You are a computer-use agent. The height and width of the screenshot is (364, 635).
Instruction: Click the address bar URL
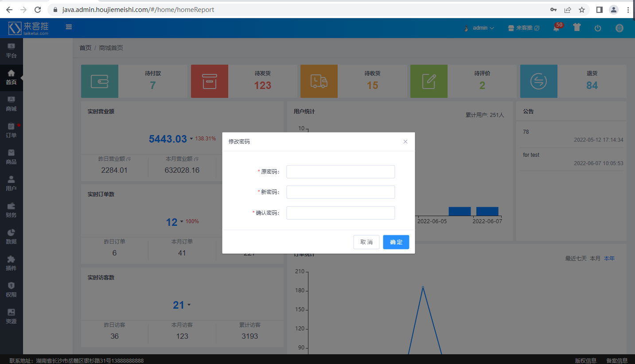pyautogui.click(x=138, y=10)
